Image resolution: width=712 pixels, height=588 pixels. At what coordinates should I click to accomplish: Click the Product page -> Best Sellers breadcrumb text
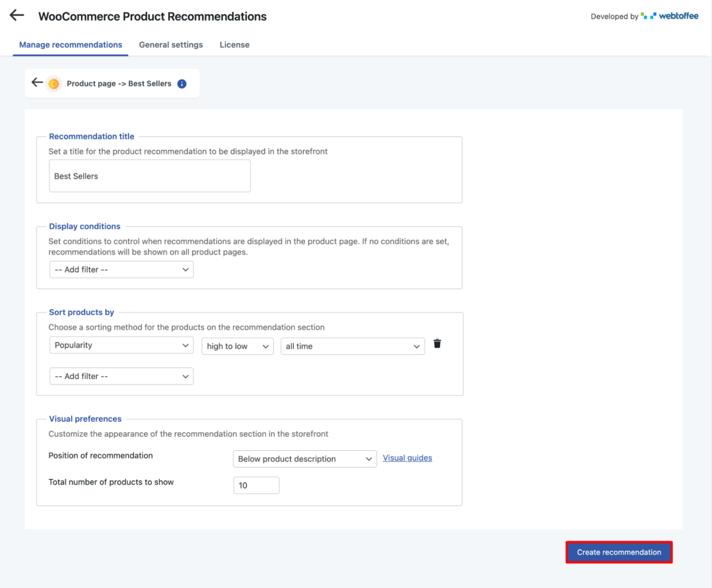click(119, 83)
